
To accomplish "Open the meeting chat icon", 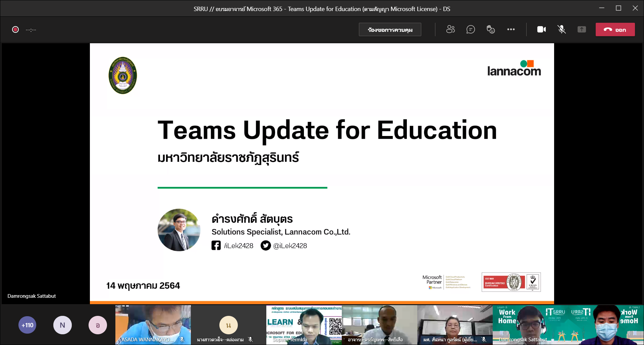I will click(471, 29).
